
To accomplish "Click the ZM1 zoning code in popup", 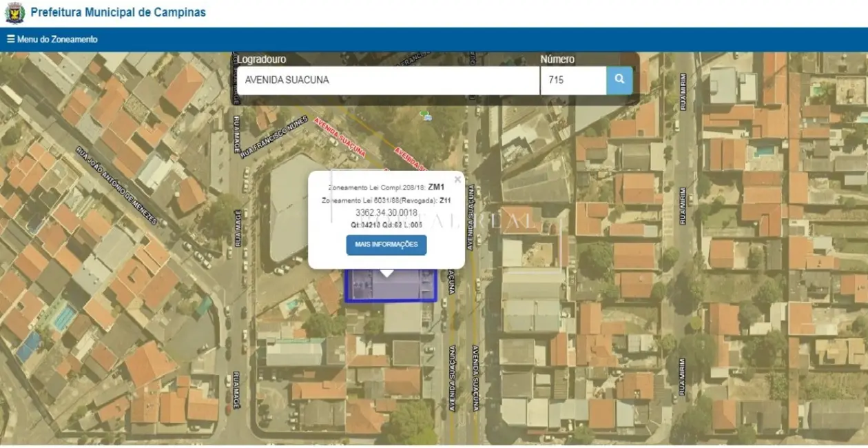I will pyautogui.click(x=436, y=187).
